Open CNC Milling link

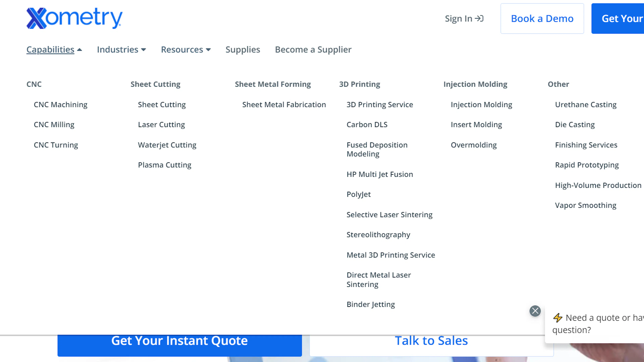(x=54, y=124)
